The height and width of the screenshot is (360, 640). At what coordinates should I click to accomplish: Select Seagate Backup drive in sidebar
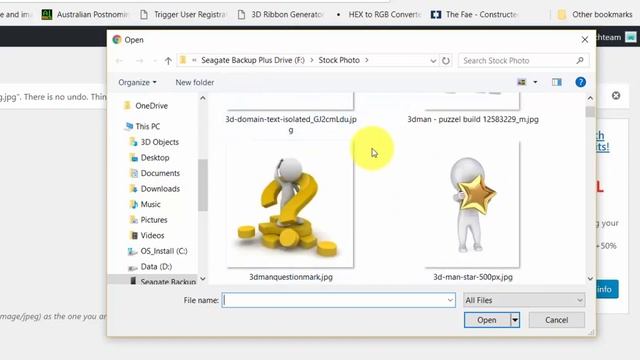pyautogui.click(x=162, y=281)
